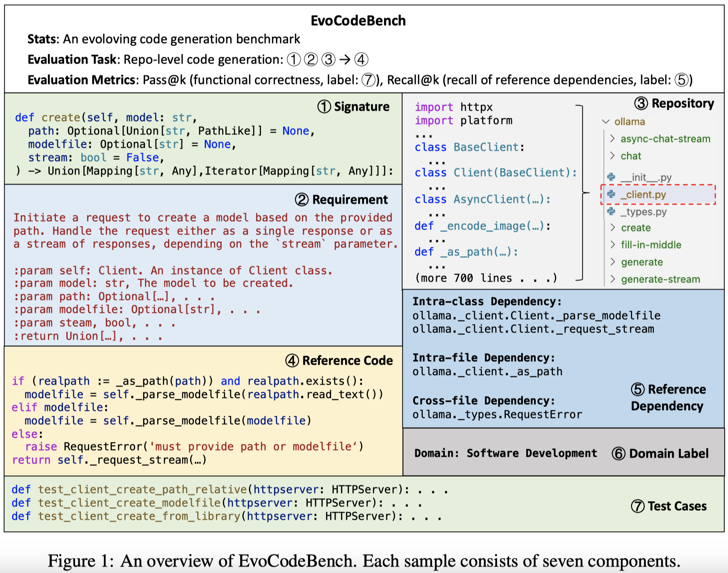Click 'Cross-file Dependency:' label
This screenshot has height=573, width=728.
[484, 401]
